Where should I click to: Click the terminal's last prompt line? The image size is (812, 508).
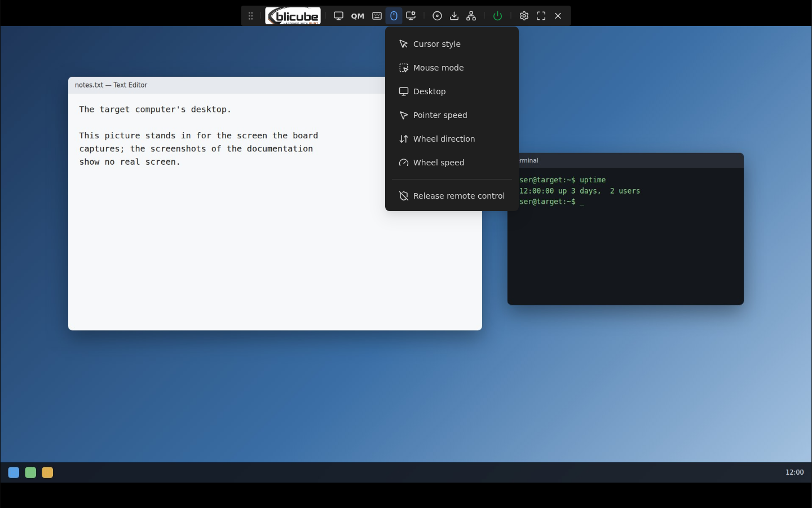pos(551,202)
